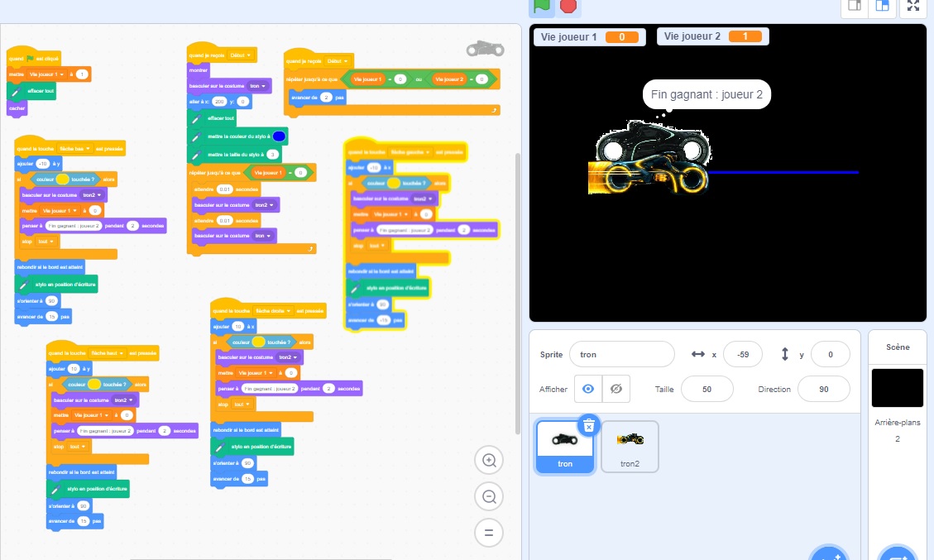The image size is (934, 560).
Task: Select the tron2 sprite thumbnail
Action: pyautogui.click(x=630, y=447)
